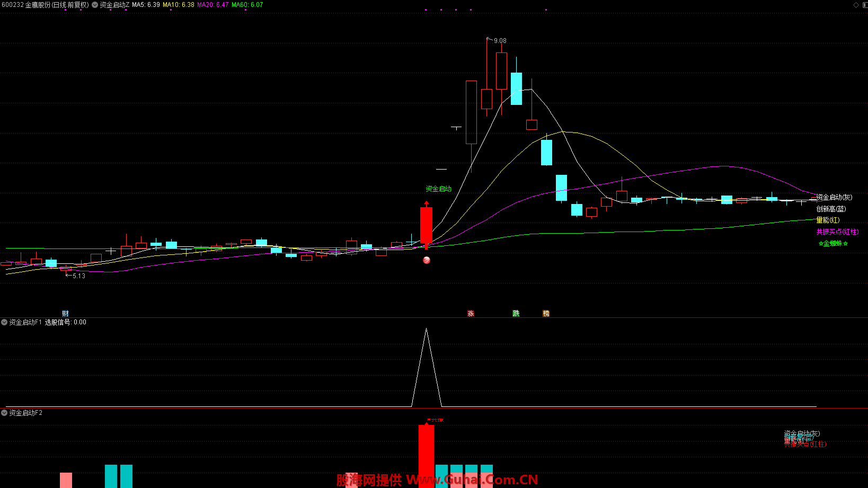Click the yellow 量能(红) legend label
The height and width of the screenshot is (488, 868).
pyautogui.click(x=828, y=220)
